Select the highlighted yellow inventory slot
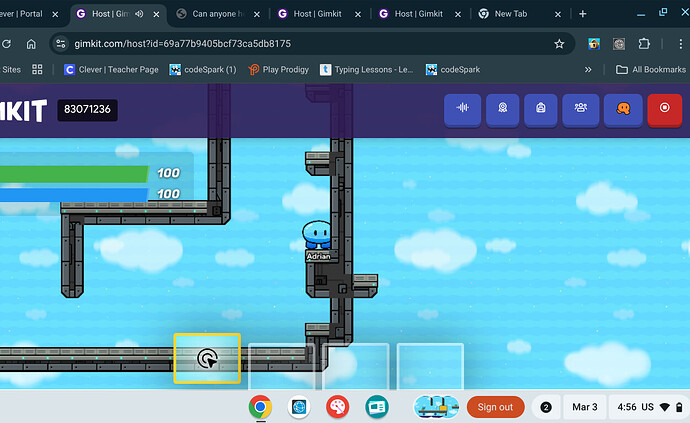The image size is (690, 423). point(207,359)
